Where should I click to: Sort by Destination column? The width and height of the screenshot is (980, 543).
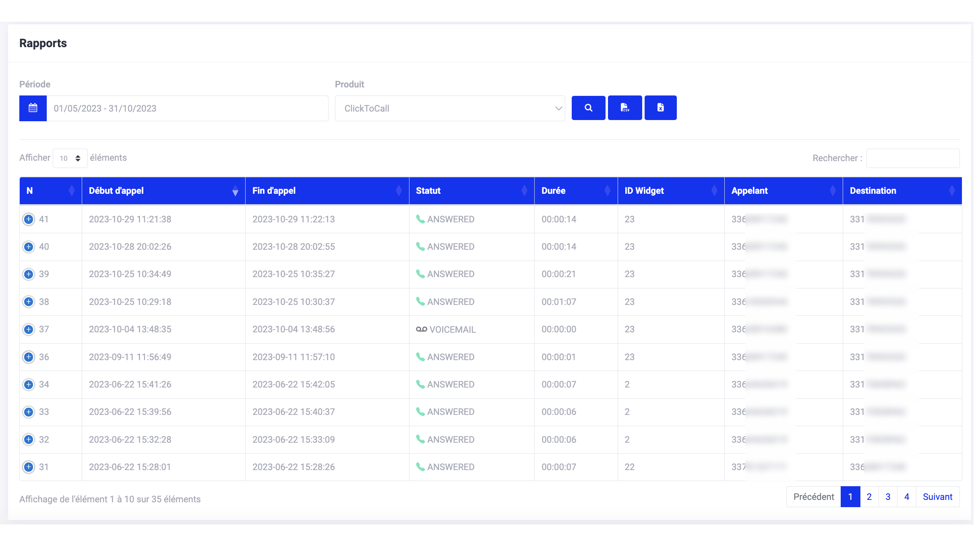pos(902,191)
